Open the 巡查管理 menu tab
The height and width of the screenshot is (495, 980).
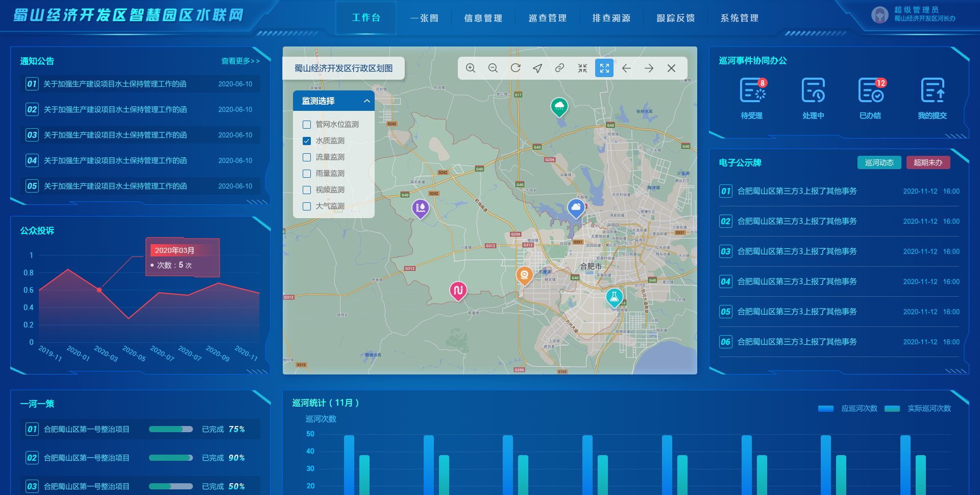coord(547,18)
